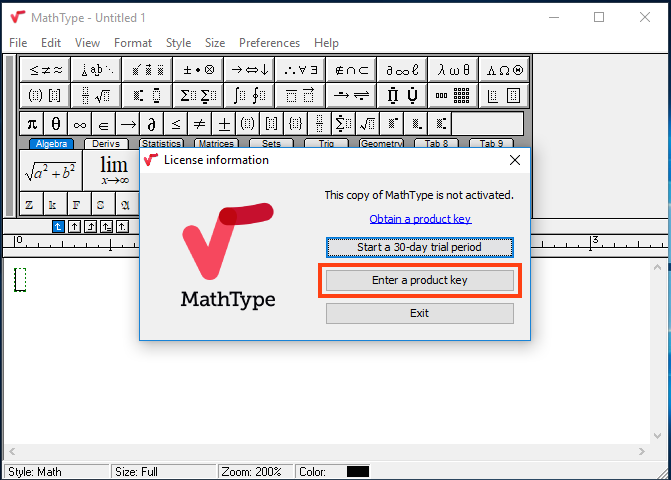Open the Help menu
Screen dimensions: 671x480
click(x=326, y=43)
